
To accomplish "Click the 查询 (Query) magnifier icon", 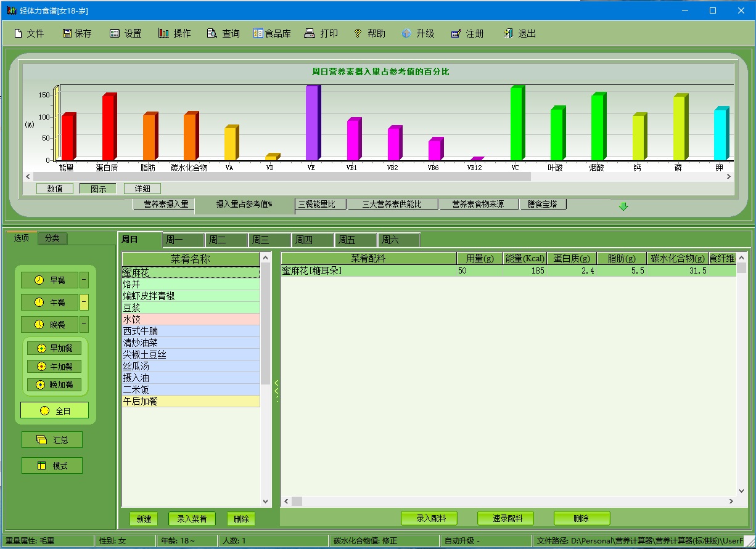I will point(212,34).
